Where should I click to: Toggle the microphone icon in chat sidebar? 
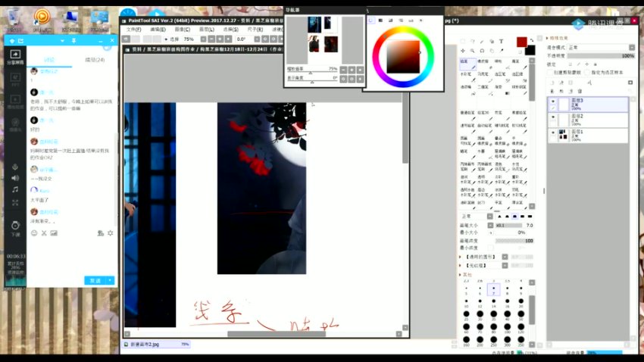[x=15, y=167]
